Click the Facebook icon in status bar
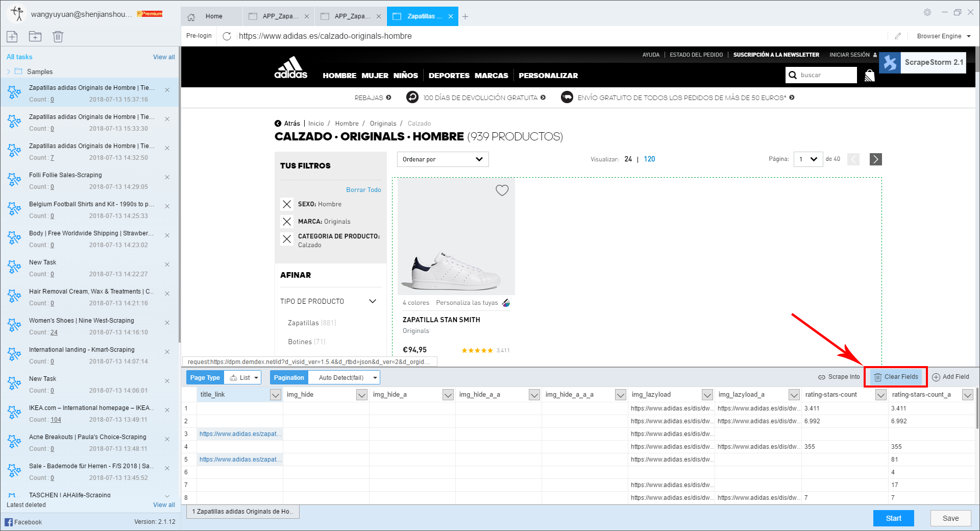Viewport: 980px width, 531px height. tap(9, 522)
